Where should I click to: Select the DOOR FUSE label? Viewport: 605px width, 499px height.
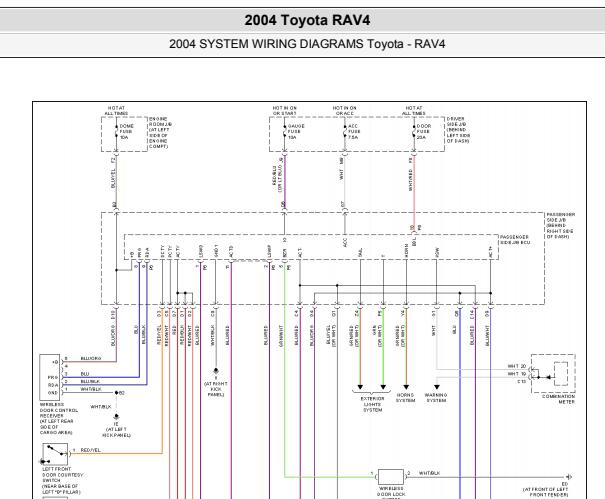point(424,132)
